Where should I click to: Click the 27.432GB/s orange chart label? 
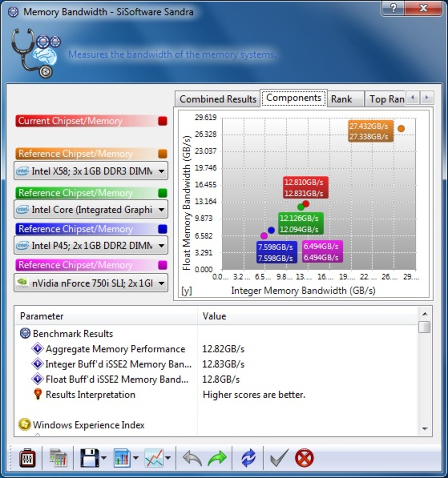click(371, 131)
